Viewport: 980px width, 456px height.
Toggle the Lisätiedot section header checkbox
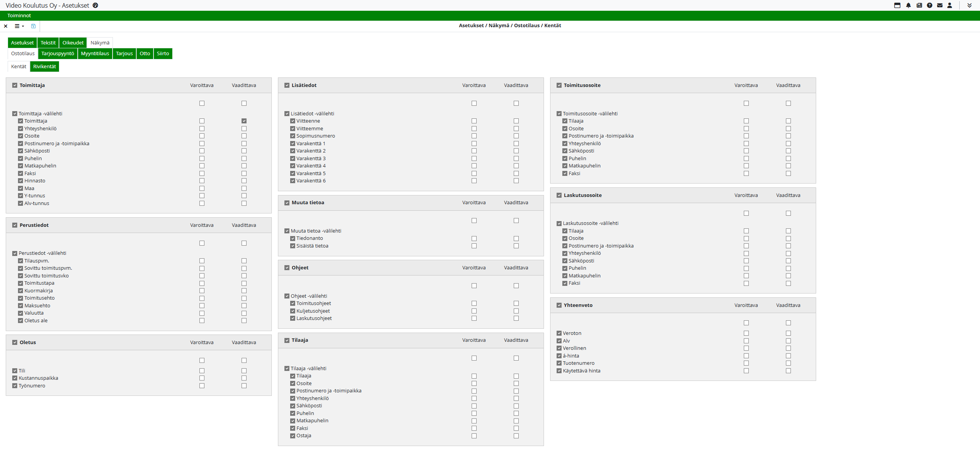[287, 85]
